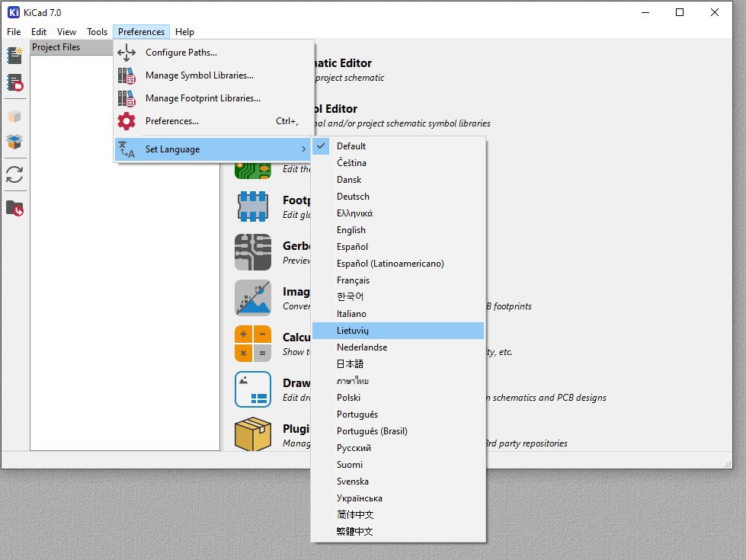Expand the Set Language submenu arrow
The height and width of the screenshot is (560, 746).
coord(303,149)
